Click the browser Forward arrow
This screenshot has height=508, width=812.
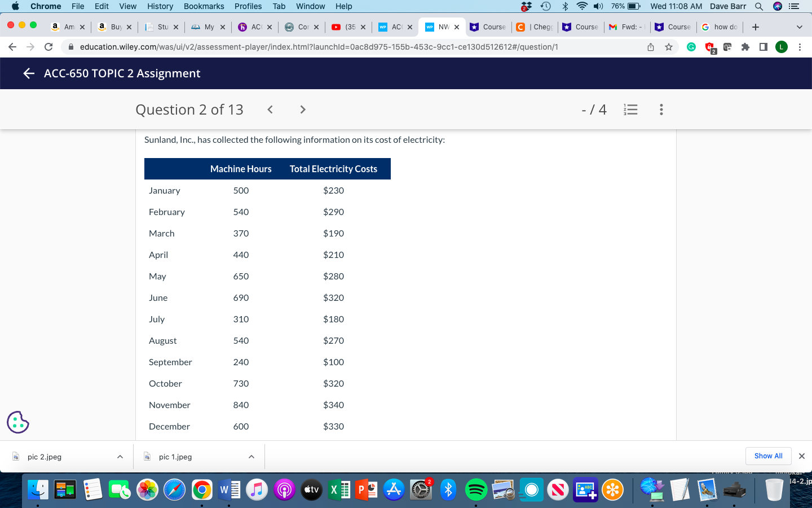click(30, 47)
